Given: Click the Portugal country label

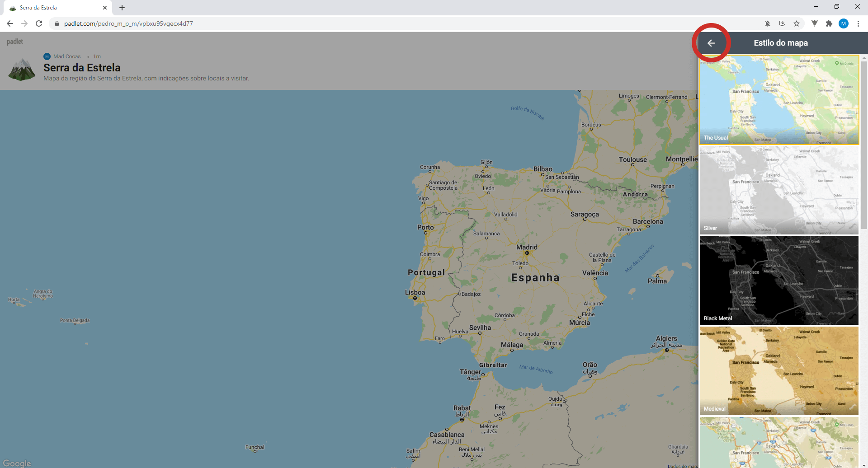Looking at the screenshot, I should pos(426,272).
